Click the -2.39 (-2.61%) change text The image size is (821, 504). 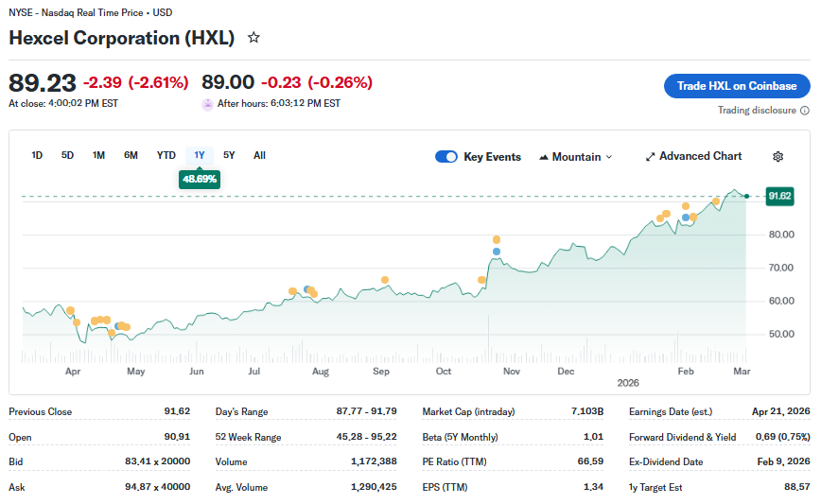pyautogui.click(x=135, y=82)
